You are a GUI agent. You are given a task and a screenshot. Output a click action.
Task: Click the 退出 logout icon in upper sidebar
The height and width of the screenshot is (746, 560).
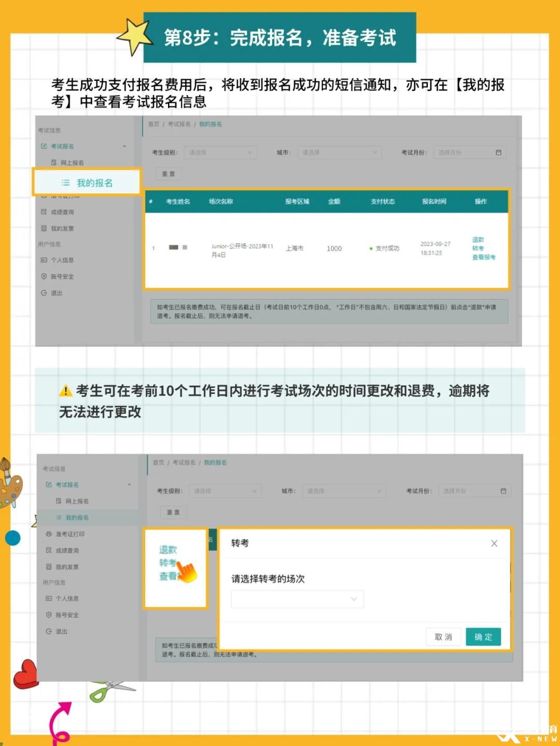click(x=44, y=293)
